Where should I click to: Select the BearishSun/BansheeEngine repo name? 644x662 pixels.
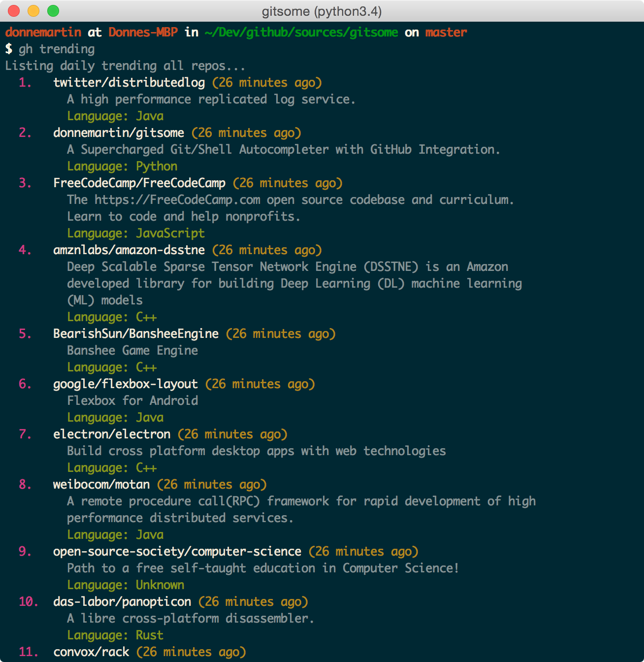[136, 334]
